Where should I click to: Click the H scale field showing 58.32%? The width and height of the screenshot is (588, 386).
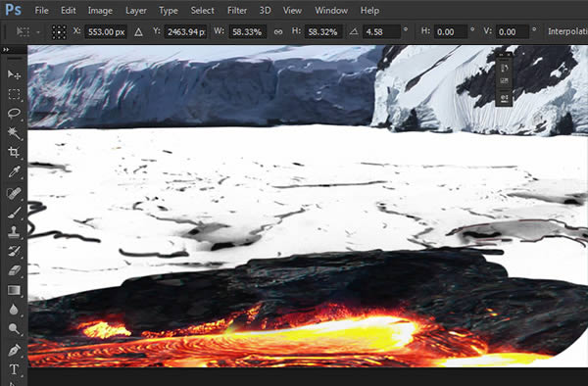[x=323, y=32]
